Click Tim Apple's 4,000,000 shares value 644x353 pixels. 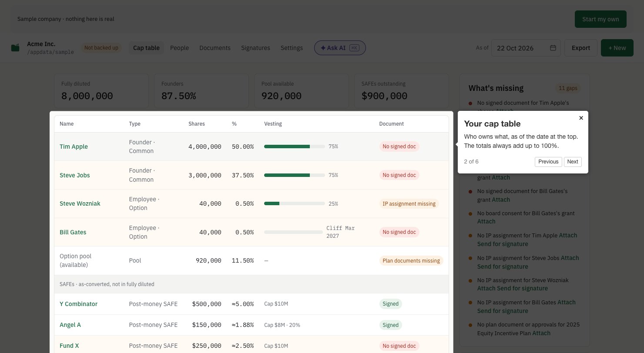tap(205, 147)
